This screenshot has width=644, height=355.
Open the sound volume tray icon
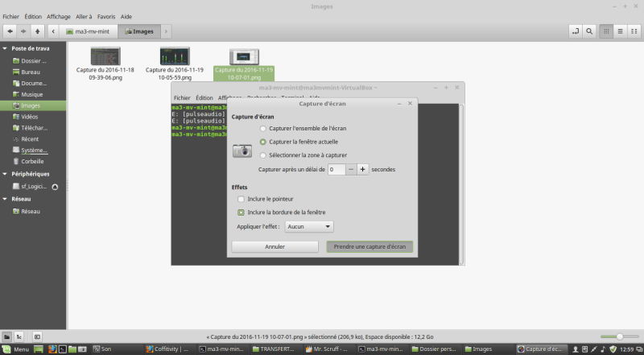point(603,349)
